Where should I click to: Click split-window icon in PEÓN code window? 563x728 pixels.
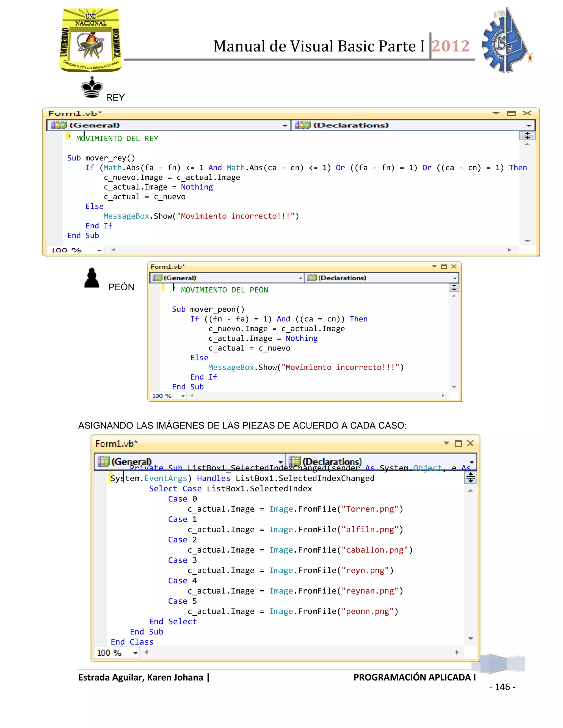tap(454, 288)
